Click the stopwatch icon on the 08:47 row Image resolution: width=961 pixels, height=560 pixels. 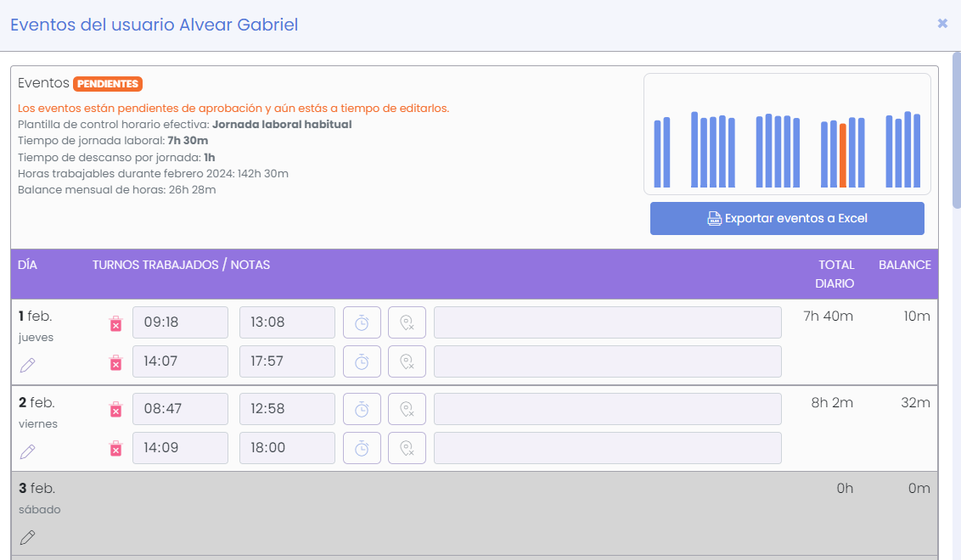pos(362,408)
